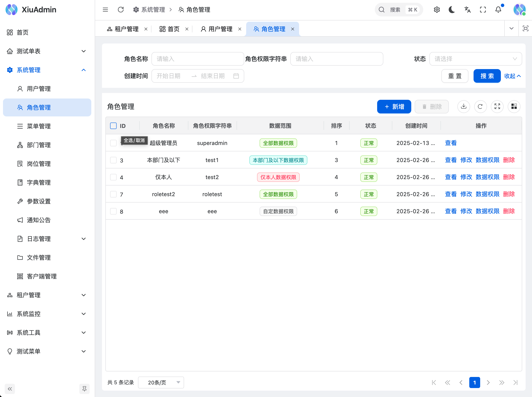Switch to the 用户管理 tab
Viewport: 532px width, 397px height.
point(220,29)
